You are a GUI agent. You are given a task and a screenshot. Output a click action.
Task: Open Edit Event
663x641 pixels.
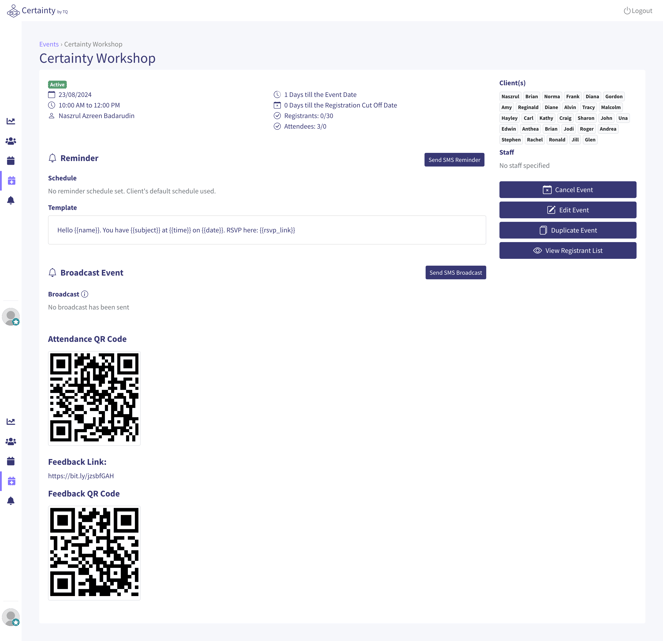click(x=567, y=210)
